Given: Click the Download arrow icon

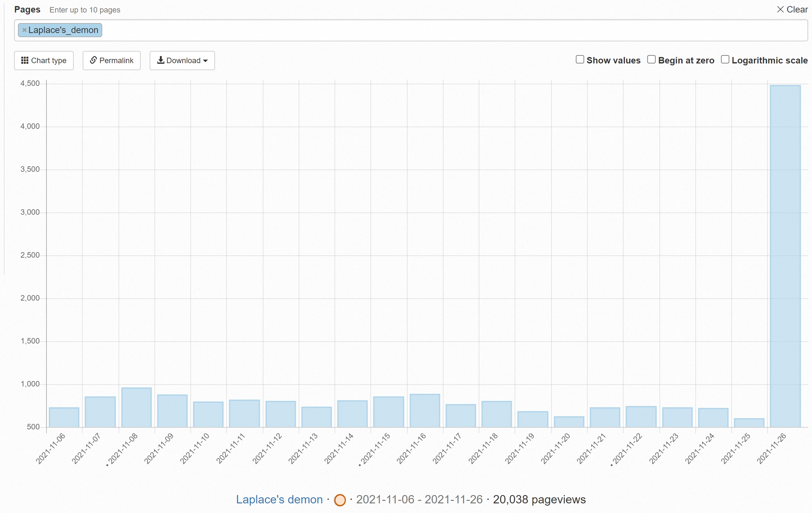Looking at the screenshot, I should tap(161, 60).
